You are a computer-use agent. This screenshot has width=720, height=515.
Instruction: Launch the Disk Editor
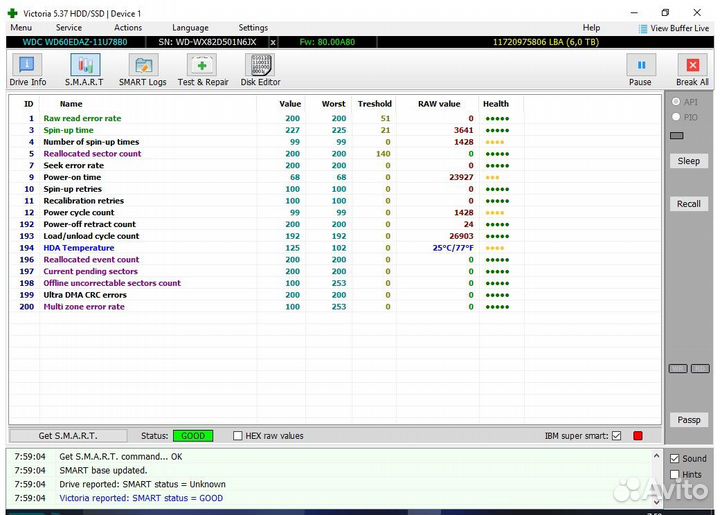pyautogui.click(x=260, y=70)
